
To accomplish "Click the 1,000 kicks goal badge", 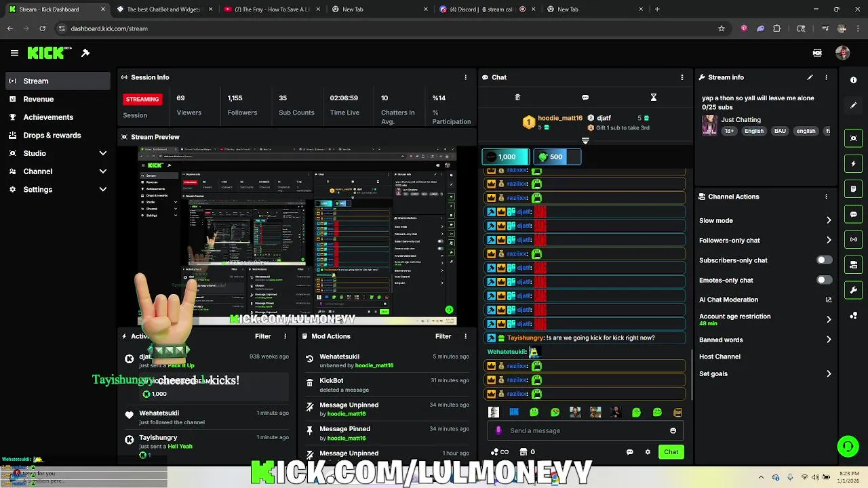I will [x=505, y=157].
